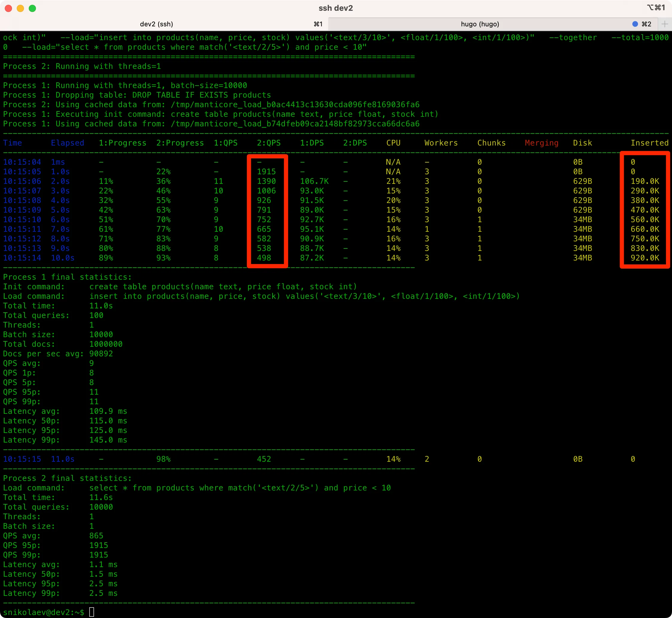Switch to the hugo (hugo) tab
Image resolution: width=672 pixels, height=618 pixels.
(480, 24)
